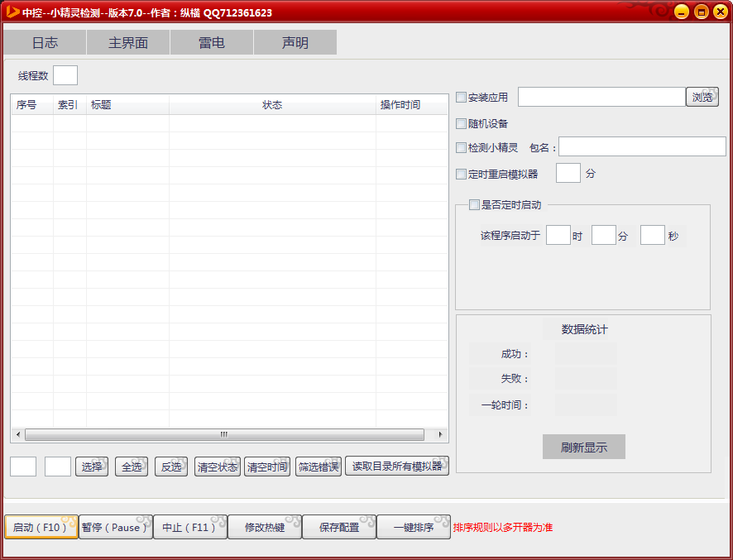Click the 保存配置 button
This screenshot has height=560, width=733.
click(339, 527)
